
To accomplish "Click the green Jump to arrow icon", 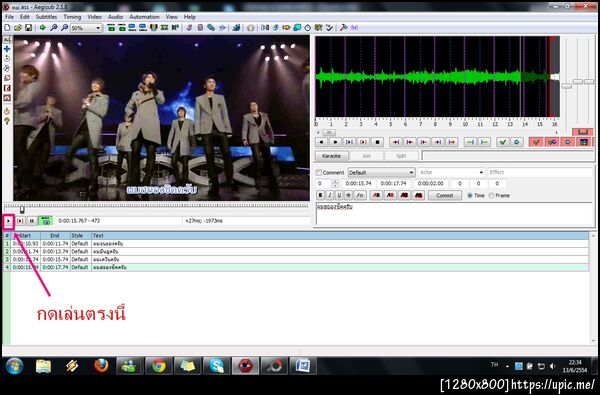I will click(x=42, y=28).
